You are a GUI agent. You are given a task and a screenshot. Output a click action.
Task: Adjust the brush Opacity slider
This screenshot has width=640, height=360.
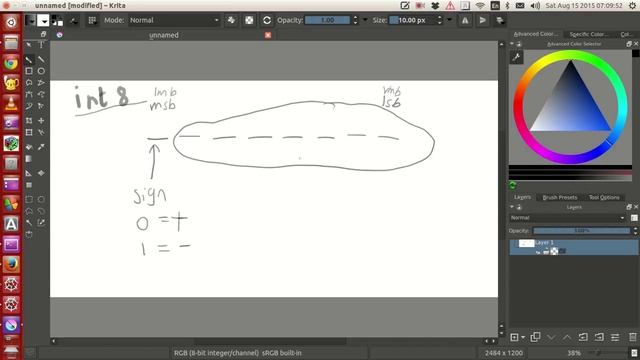click(x=328, y=20)
